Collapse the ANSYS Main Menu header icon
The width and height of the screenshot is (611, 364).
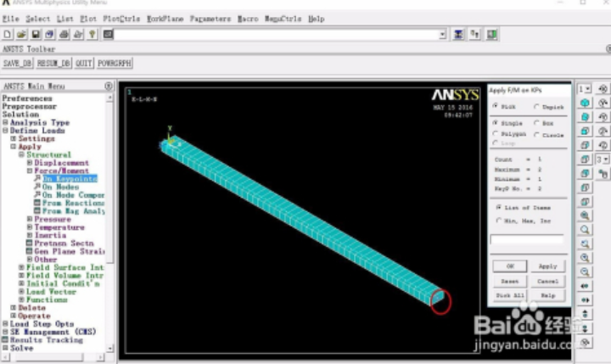pyautogui.click(x=109, y=86)
